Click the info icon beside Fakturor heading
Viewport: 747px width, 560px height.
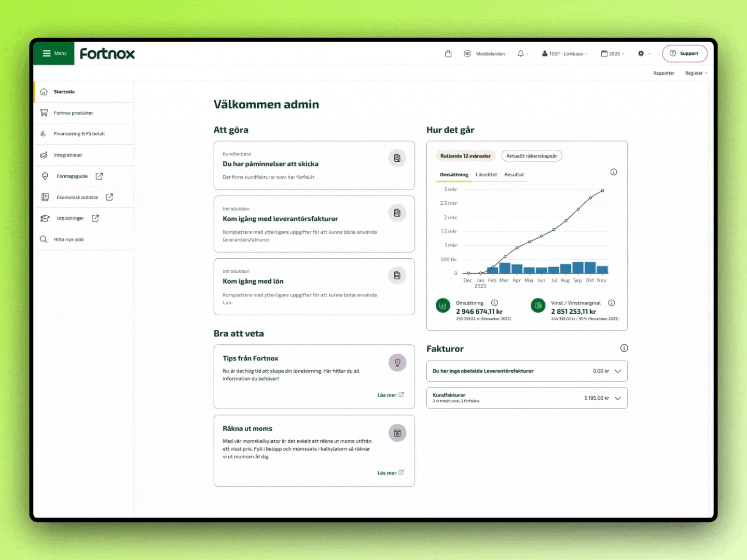pyautogui.click(x=624, y=348)
